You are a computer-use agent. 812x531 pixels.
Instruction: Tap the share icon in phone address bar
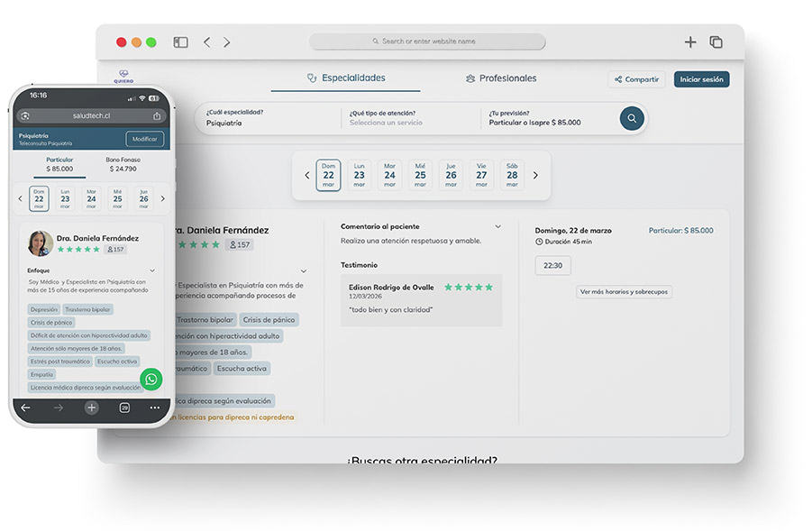pyautogui.click(x=157, y=115)
